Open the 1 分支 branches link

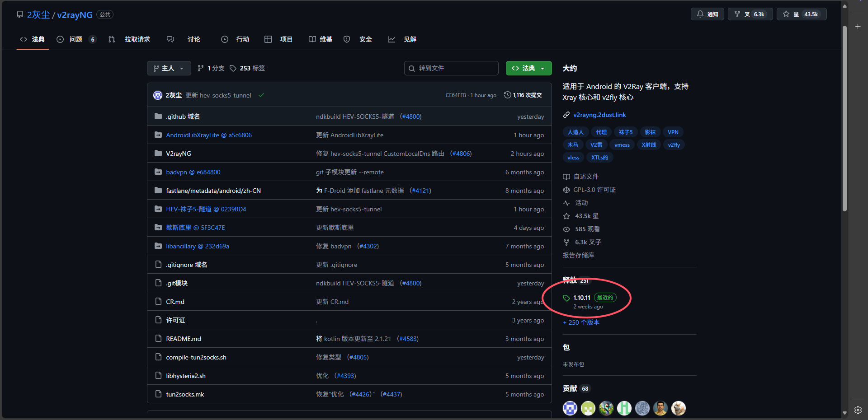pos(211,68)
